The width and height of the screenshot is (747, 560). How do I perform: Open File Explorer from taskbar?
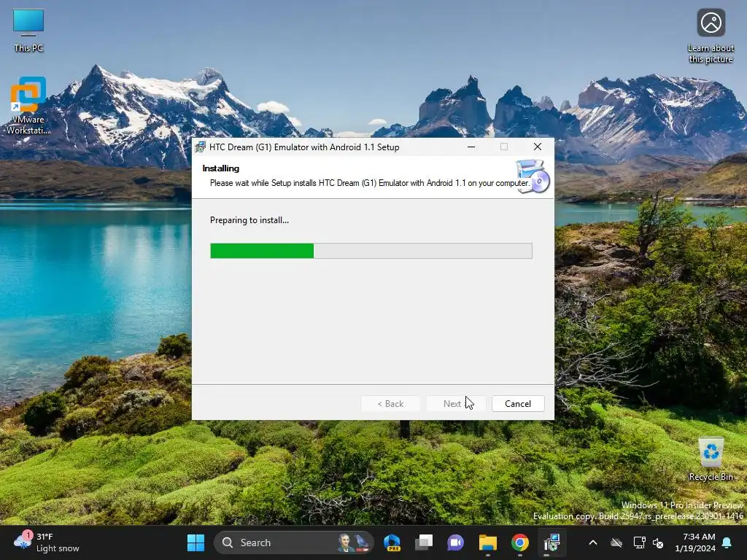(488, 542)
